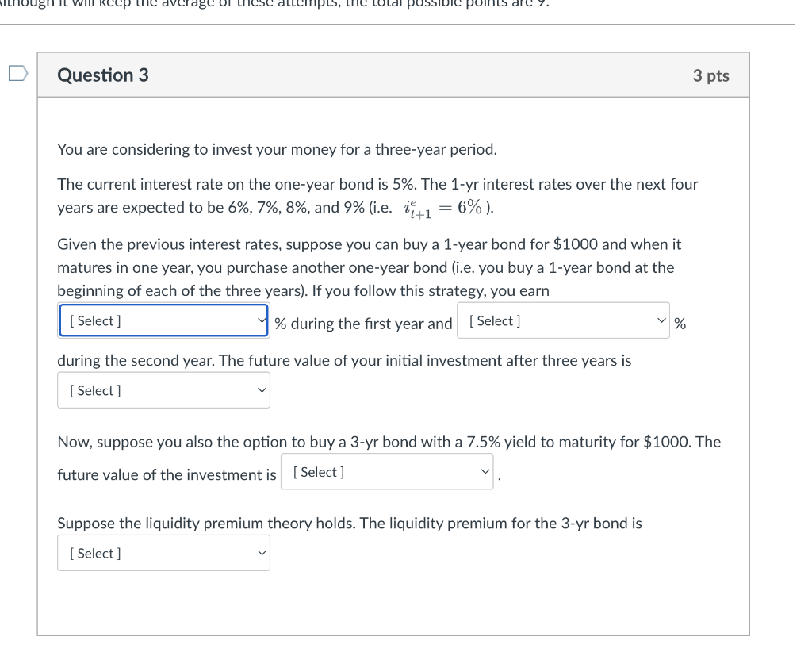812x656 pixels.
Task: Click the arrow in the second Select box
Action: coord(660,320)
